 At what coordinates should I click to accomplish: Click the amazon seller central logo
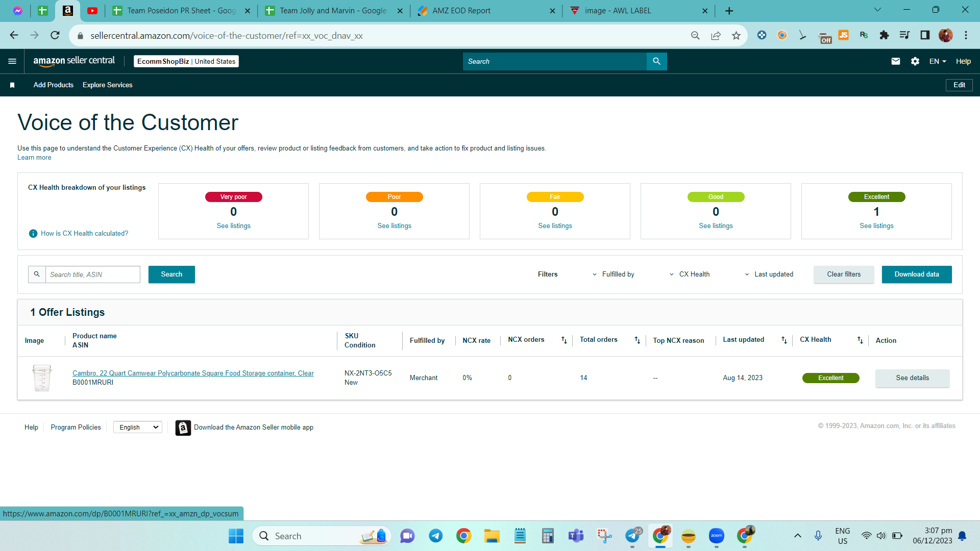pos(74,61)
